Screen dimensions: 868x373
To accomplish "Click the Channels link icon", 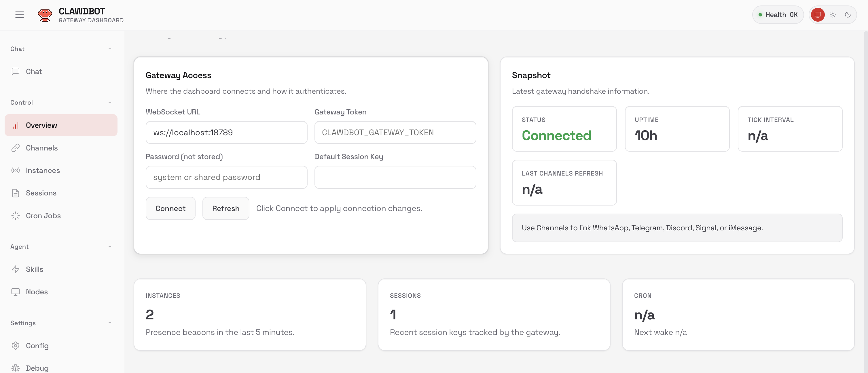I will click(x=16, y=148).
